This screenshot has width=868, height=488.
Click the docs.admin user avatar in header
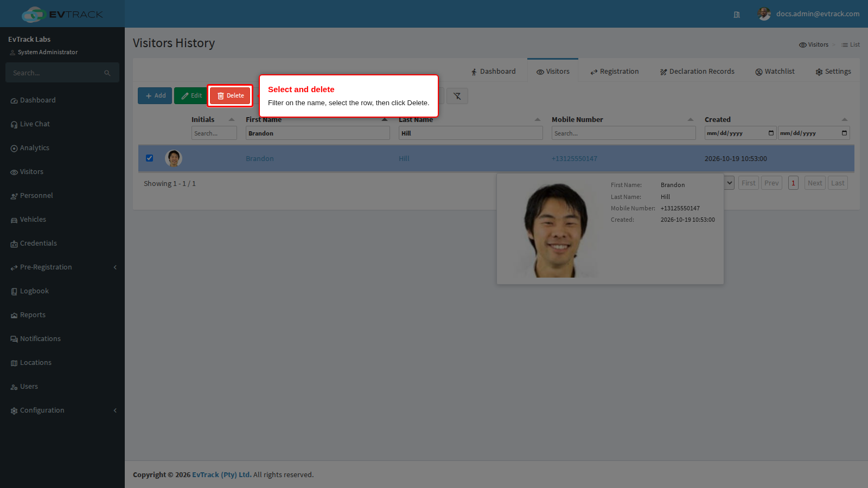click(764, 14)
